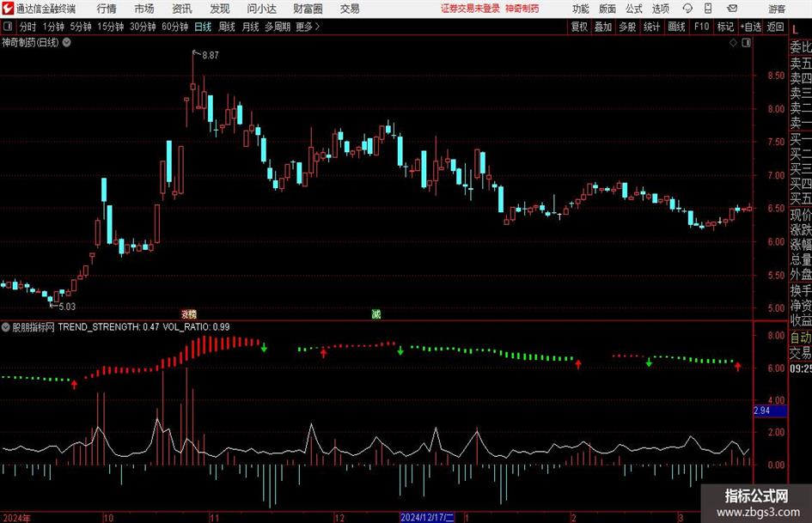812x523 pixels.
Task: Click the diamond icon above chart
Action: [x=733, y=43]
